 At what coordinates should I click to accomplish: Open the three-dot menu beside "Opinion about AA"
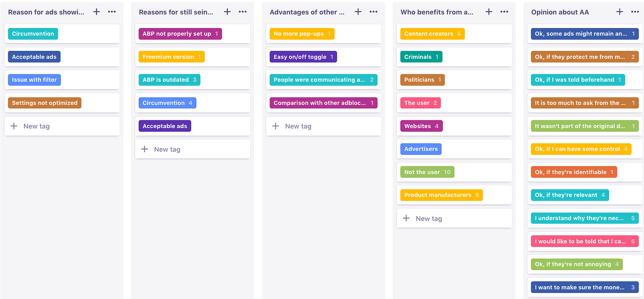point(635,12)
